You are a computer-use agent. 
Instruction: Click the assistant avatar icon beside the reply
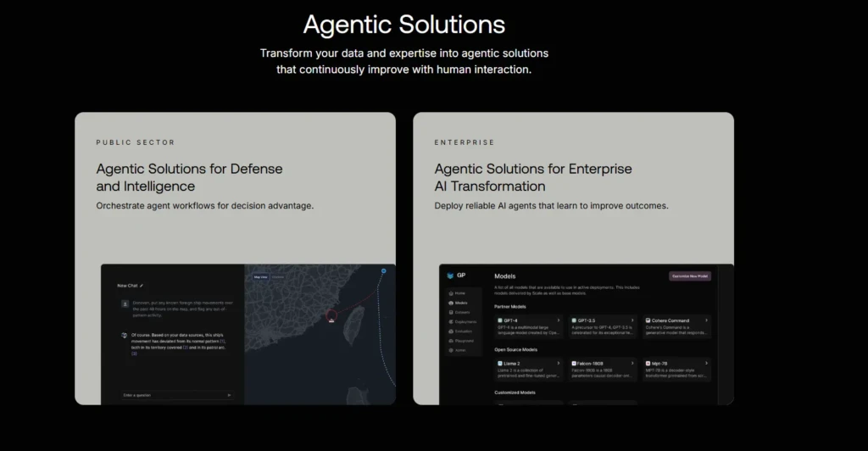tap(124, 336)
